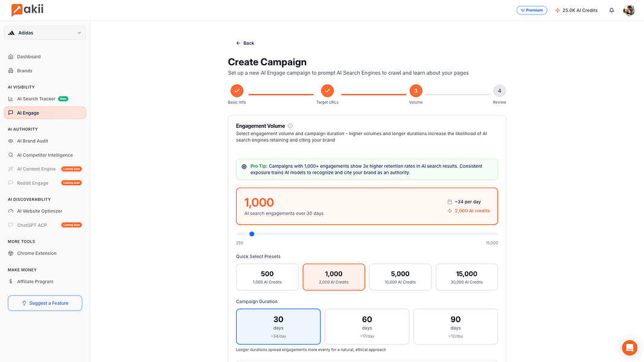644x362 pixels.
Task: Adjust the engagement volume slider
Action: click(x=252, y=233)
